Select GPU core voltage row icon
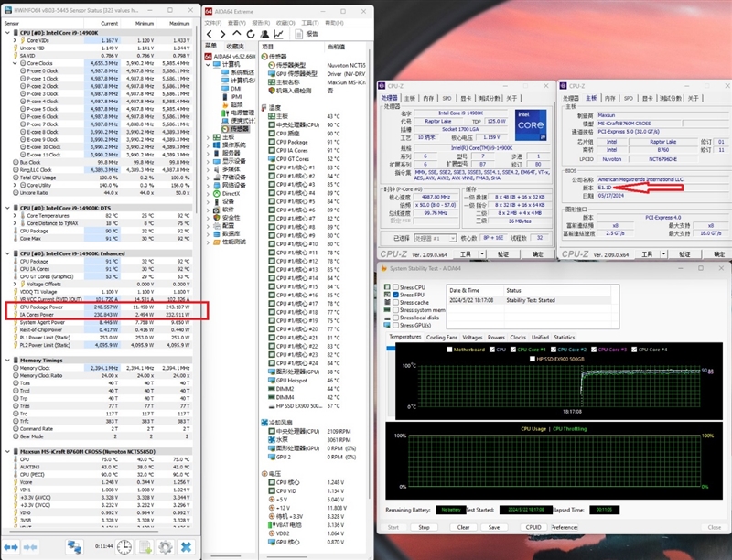 point(272,542)
